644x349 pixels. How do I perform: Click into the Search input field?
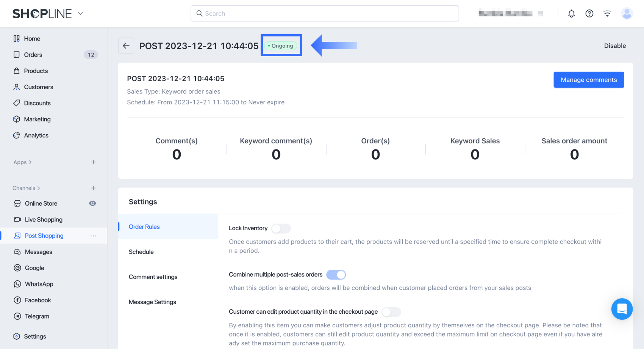pyautogui.click(x=325, y=14)
